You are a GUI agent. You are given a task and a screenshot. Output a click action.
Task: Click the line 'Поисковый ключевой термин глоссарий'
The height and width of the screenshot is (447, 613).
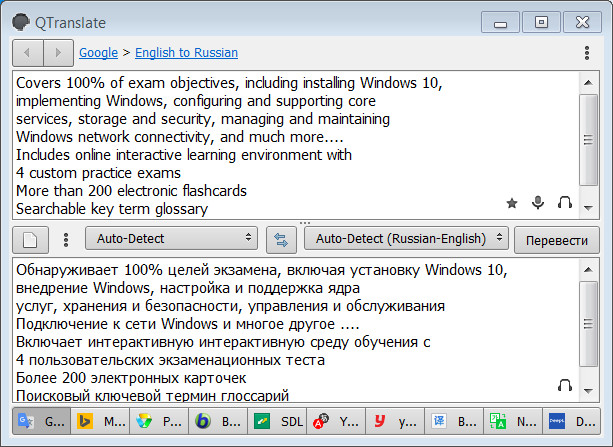(152, 395)
